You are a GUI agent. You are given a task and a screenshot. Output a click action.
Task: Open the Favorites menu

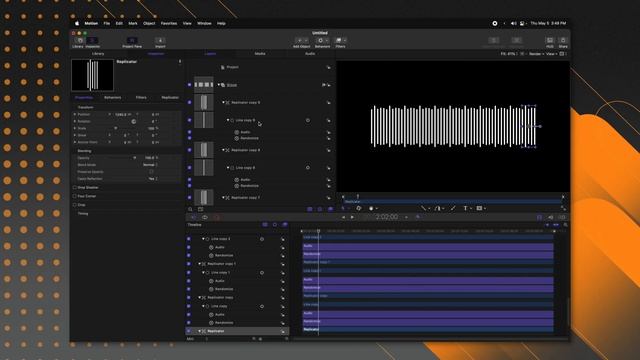pyautogui.click(x=169, y=24)
